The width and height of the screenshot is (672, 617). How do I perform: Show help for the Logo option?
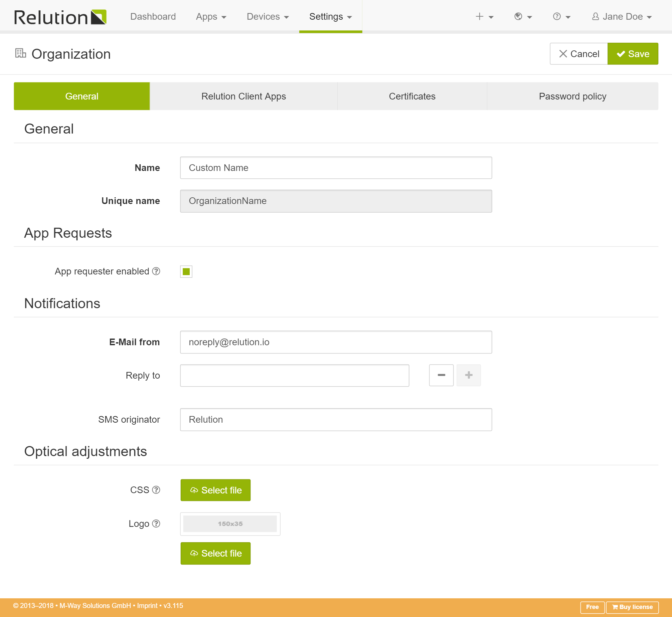pos(156,524)
